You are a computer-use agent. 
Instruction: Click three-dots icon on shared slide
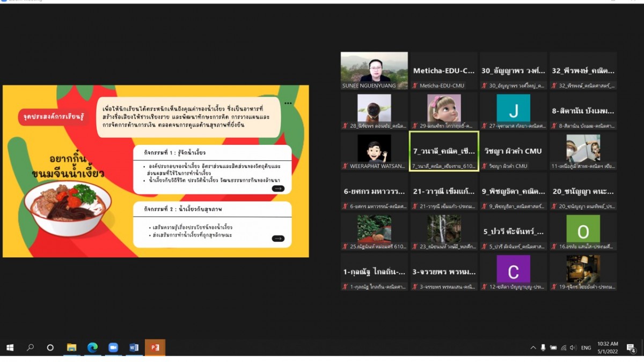coord(288,103)
